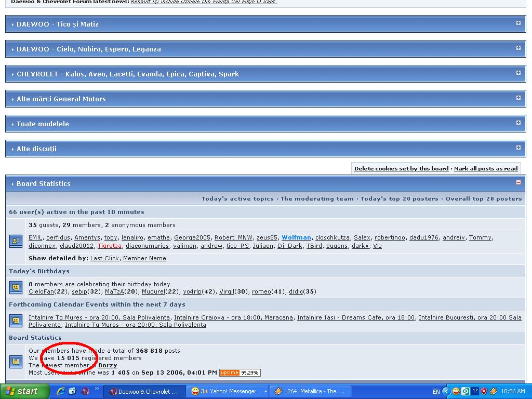This screenshot has width=532, height=399.
Task: Show more Quick Launch icons via chevron
Action: 97,389
